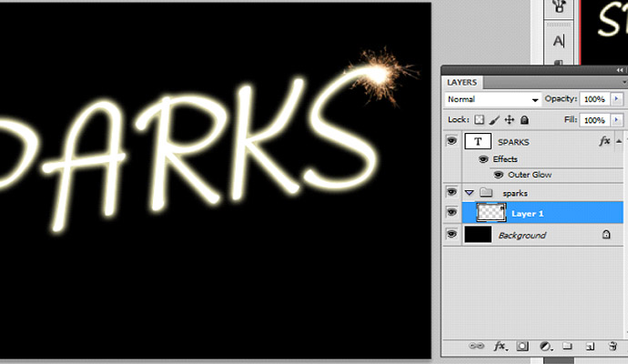The image size is (628, 364).
Task: Click the Opacity 100% field
Action: [x=594, y=99]
